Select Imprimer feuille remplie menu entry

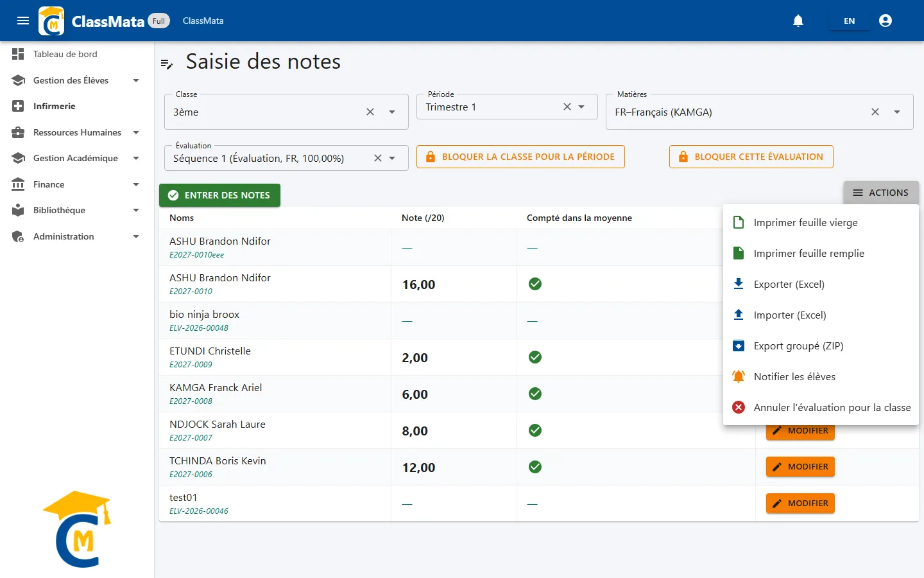[x=821, y=253]
